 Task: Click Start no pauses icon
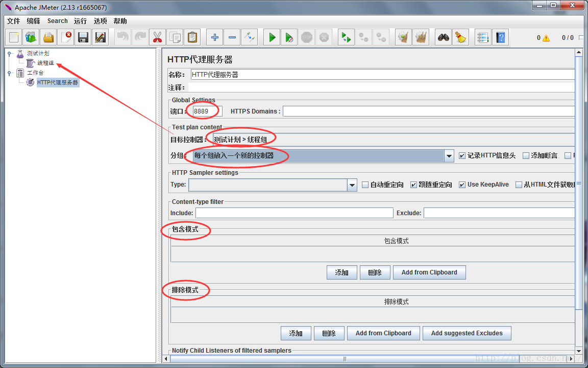point(289,37)
